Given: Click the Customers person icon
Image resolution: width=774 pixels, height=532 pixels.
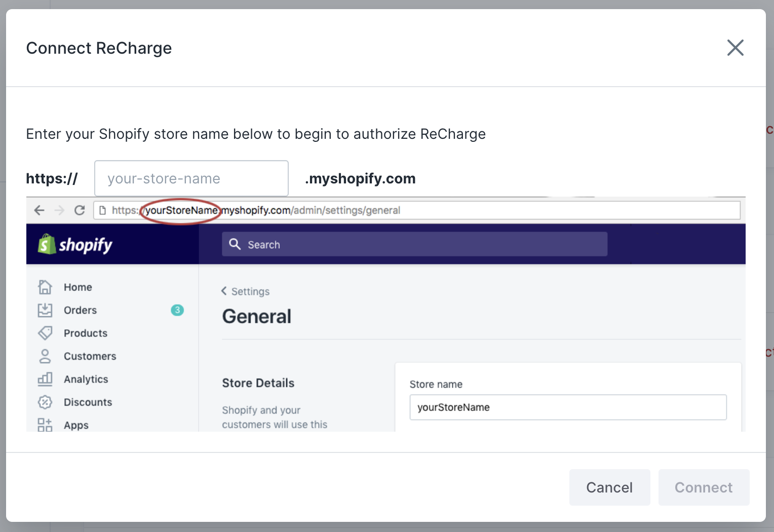Looking at the screenshot, I should tap(45, 356).
